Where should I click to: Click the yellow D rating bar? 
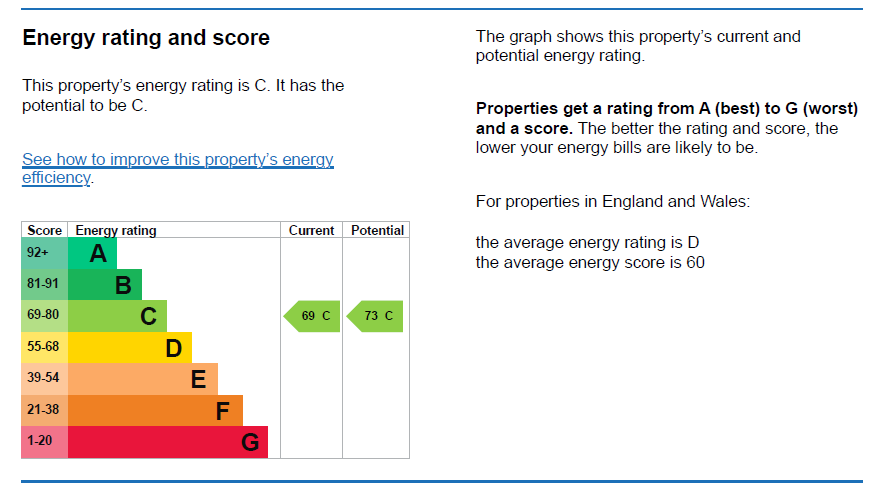130,348
